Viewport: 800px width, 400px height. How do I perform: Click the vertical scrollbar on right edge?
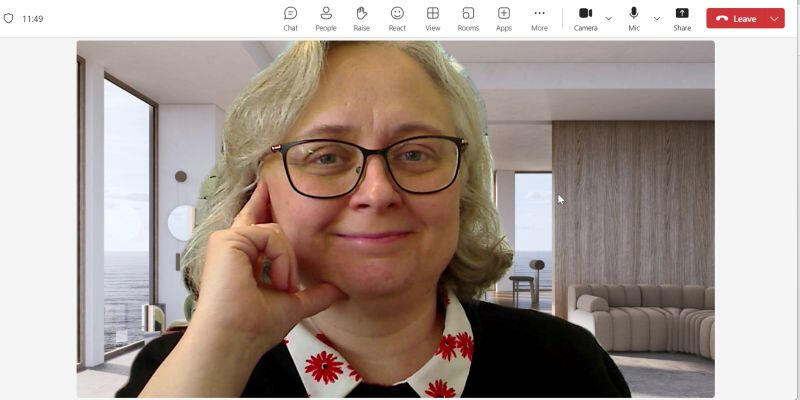[x=797, y=200]
